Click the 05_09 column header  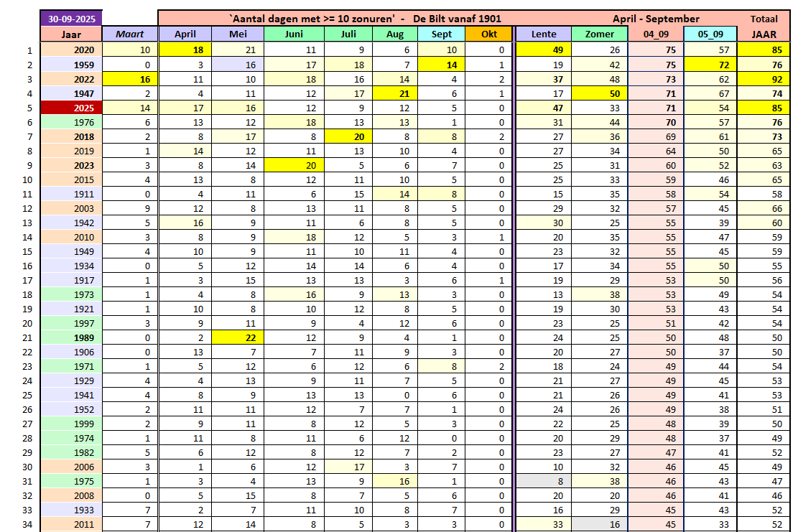coord(710,34)
